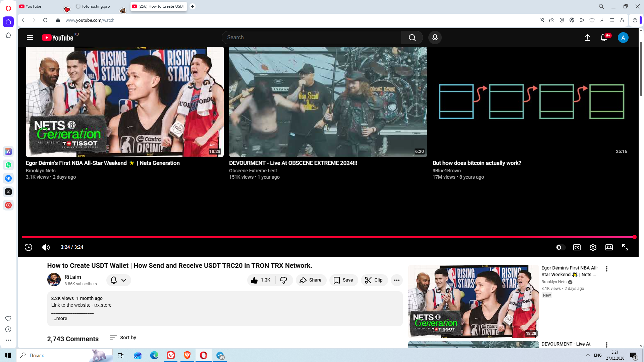Click the replay video button

tap(29, 247)
